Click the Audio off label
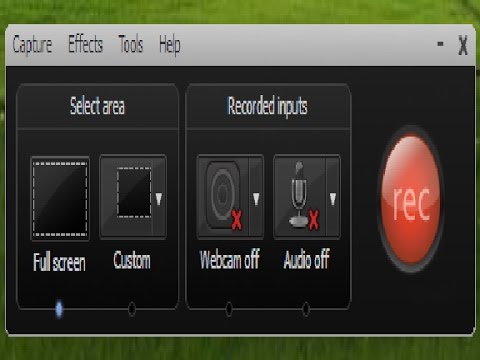Viewport: 480px width, 360px height. click(x=307, y=259)
